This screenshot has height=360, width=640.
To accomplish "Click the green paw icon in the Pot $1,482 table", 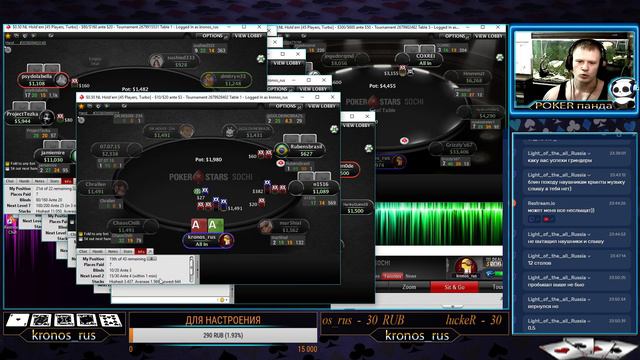I will pos(261,59).
